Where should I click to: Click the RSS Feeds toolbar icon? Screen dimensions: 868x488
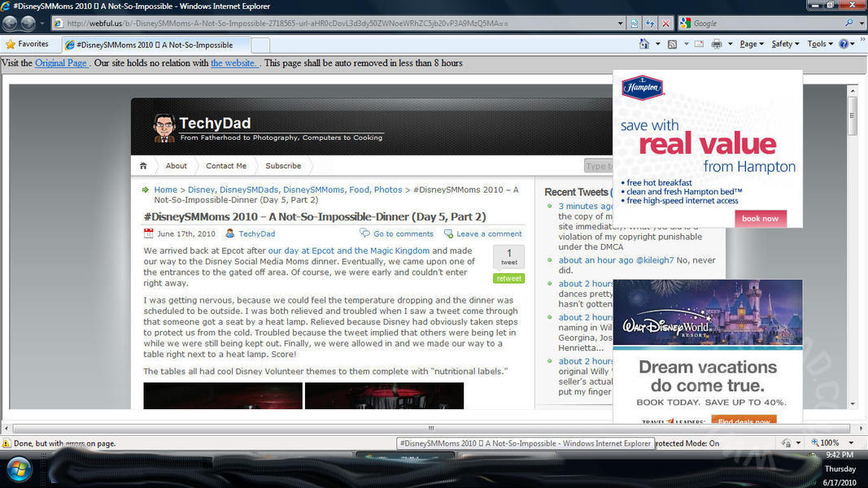[x=672, y=44]
